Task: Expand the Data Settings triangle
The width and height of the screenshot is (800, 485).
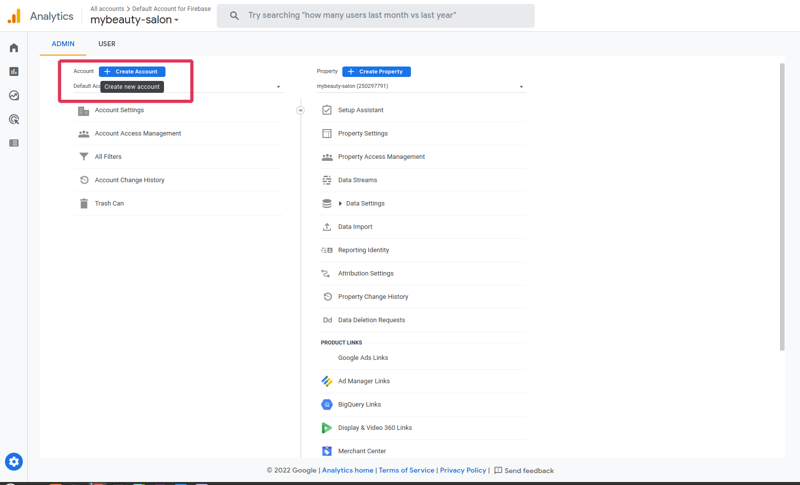Action: click(x=340, y=203)
